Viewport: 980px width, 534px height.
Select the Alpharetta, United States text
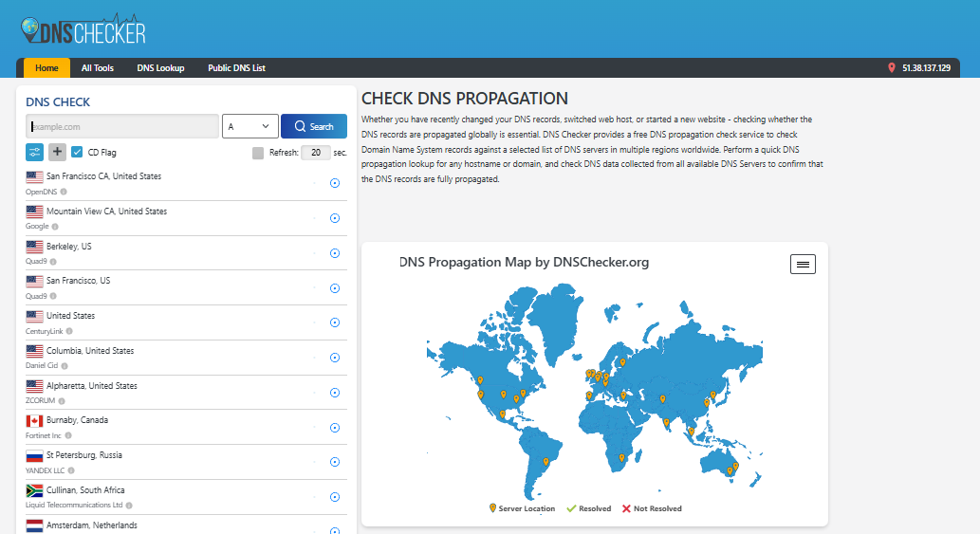coord(92,386)
